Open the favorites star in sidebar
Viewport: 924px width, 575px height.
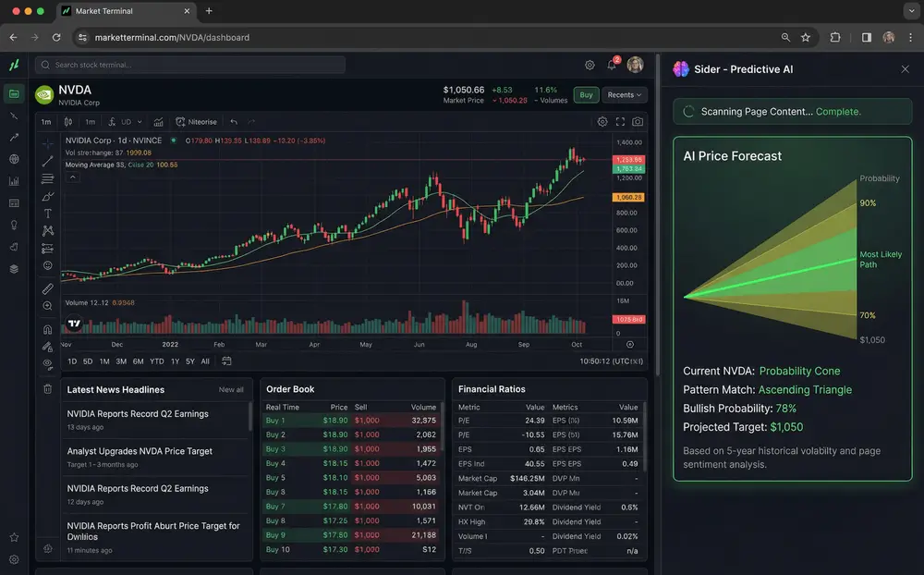14,537
